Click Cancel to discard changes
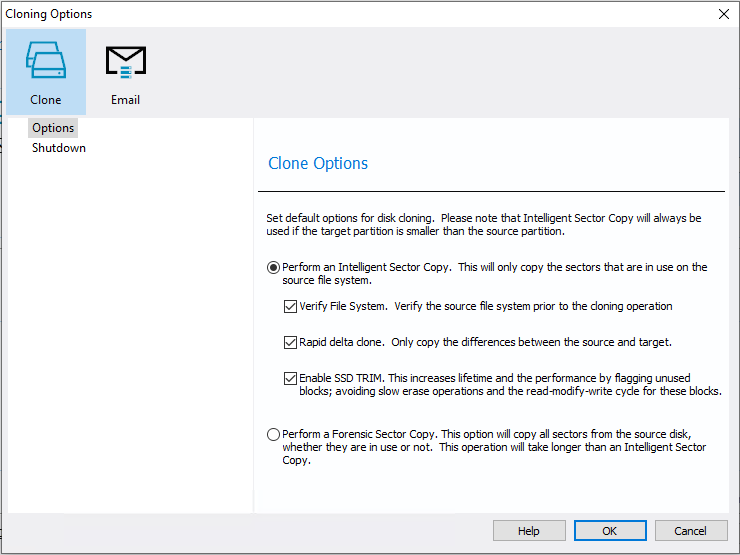 (x=690, y=531)
